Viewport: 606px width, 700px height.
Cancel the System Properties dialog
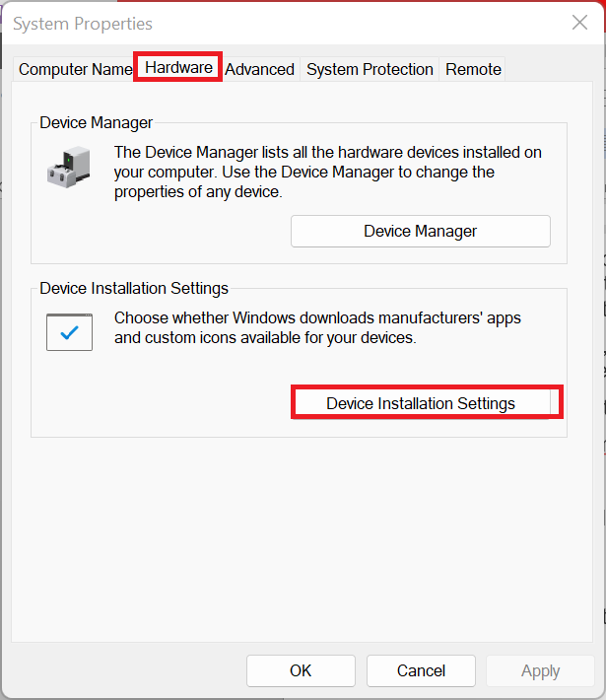click(x=421, y=670)
